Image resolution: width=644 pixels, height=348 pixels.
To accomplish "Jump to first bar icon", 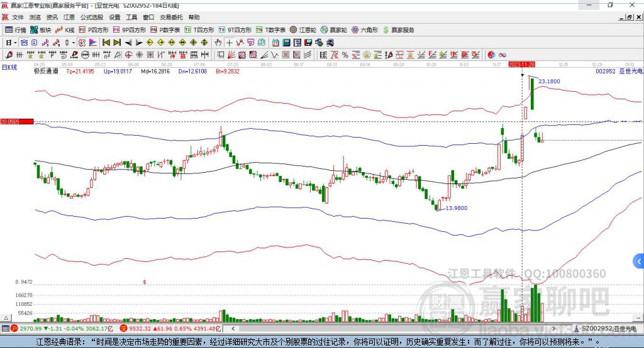I will 106,43.
